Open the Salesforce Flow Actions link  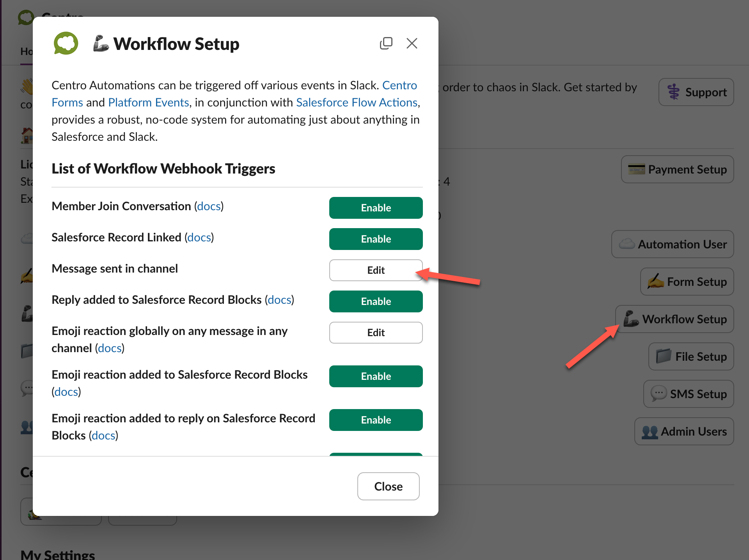pyautogui.click(x=357, y=102)
